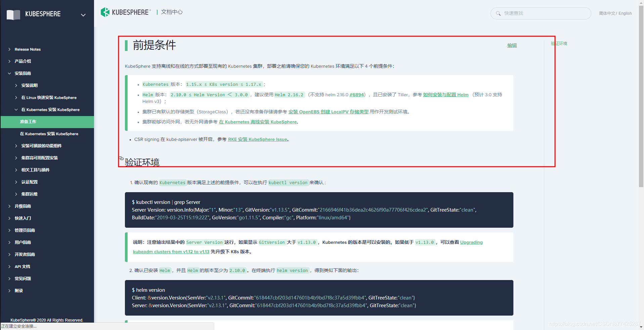Click the kubectl version code block
This screenshot has width=644, height=330.
coord(319,210)
